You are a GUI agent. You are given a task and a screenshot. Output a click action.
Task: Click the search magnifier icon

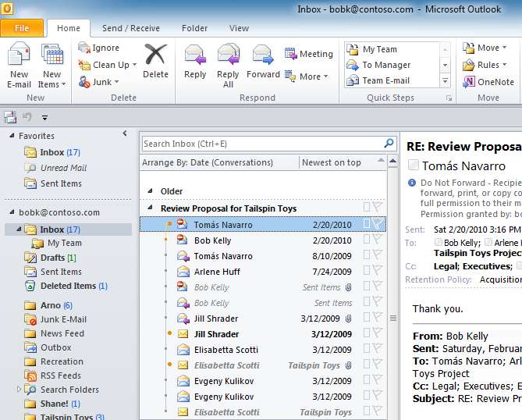pos(389,143)
